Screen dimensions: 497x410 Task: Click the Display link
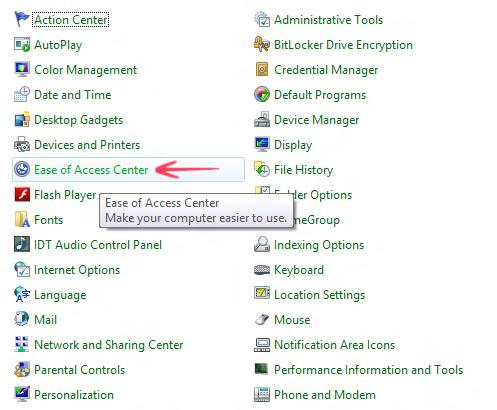click(293, 145)
